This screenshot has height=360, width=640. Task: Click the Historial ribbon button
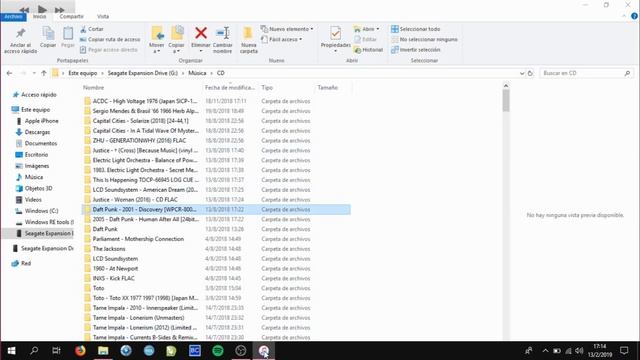(369, 50)
